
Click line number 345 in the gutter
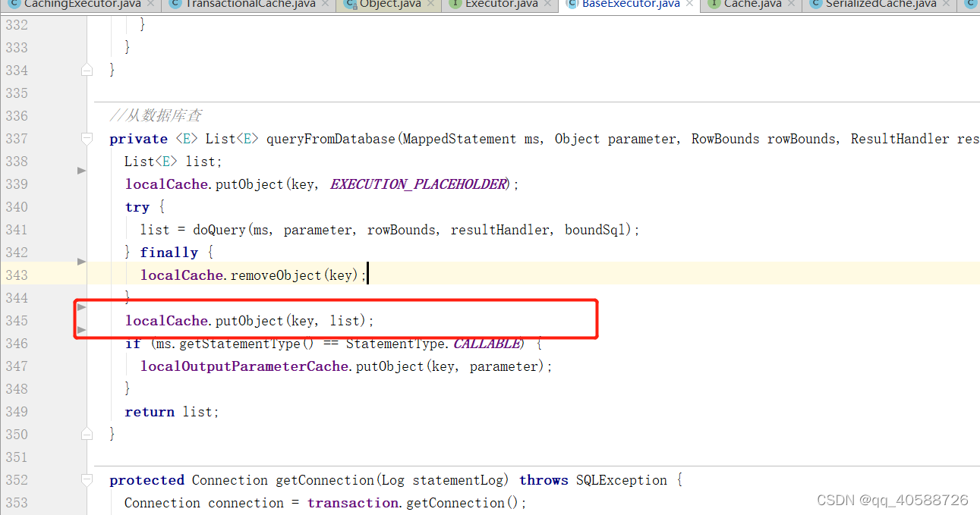tap(16, 321)
